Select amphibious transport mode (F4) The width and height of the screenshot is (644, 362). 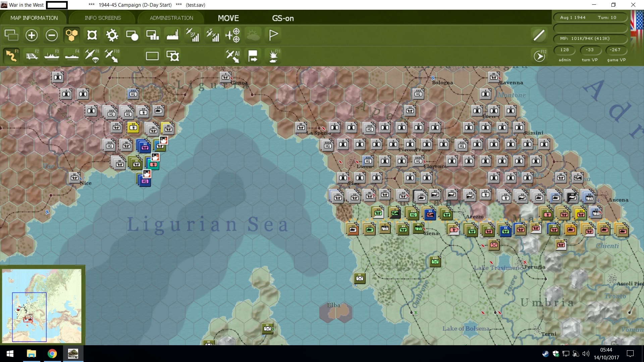click(x=72, y=56)
